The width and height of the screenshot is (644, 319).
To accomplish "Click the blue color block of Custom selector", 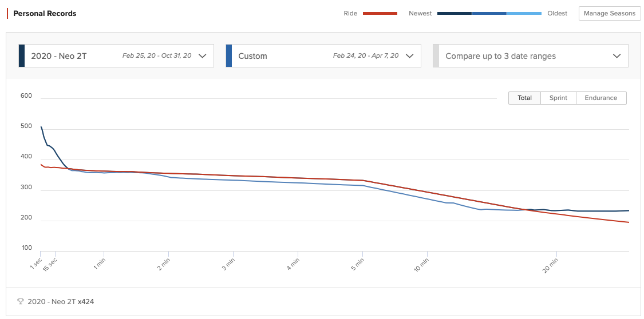I will coord(229,56).
